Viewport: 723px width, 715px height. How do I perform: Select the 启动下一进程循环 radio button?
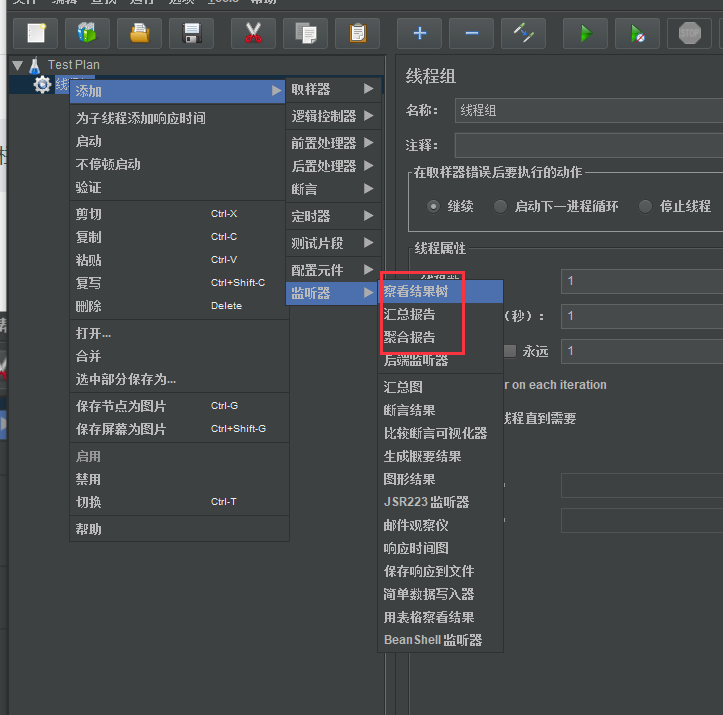pyautogui.click(x=500, y=207)
